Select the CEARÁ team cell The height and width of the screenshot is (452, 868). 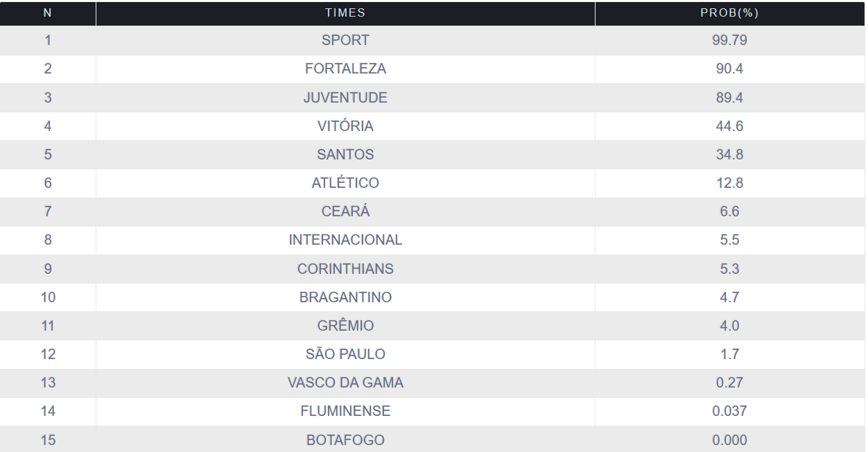point(345,211)
